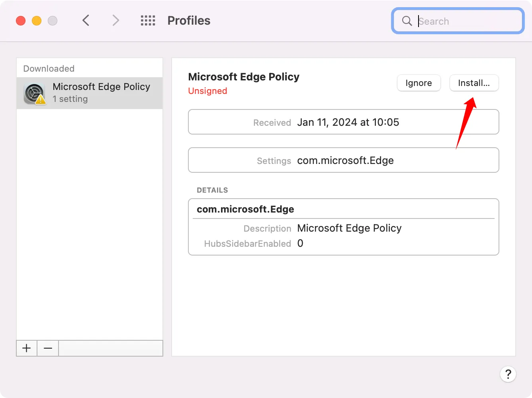Click the profile gear icon with warning badge
The width and height of the screenshot is (532, 398).
coord(35,94)
